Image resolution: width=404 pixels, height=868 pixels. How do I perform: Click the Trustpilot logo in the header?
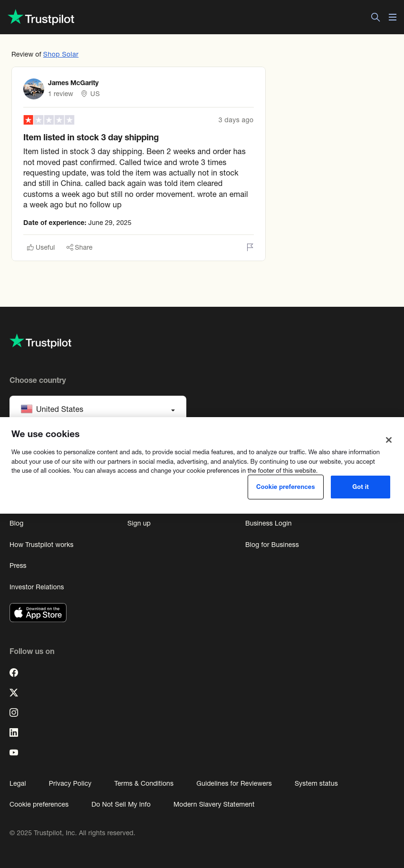tap(41, 18)
